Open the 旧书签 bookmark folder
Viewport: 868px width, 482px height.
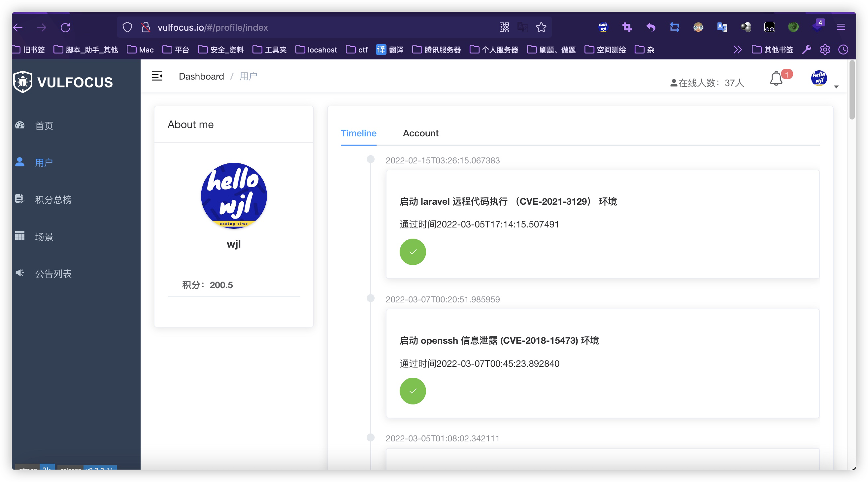29,50
